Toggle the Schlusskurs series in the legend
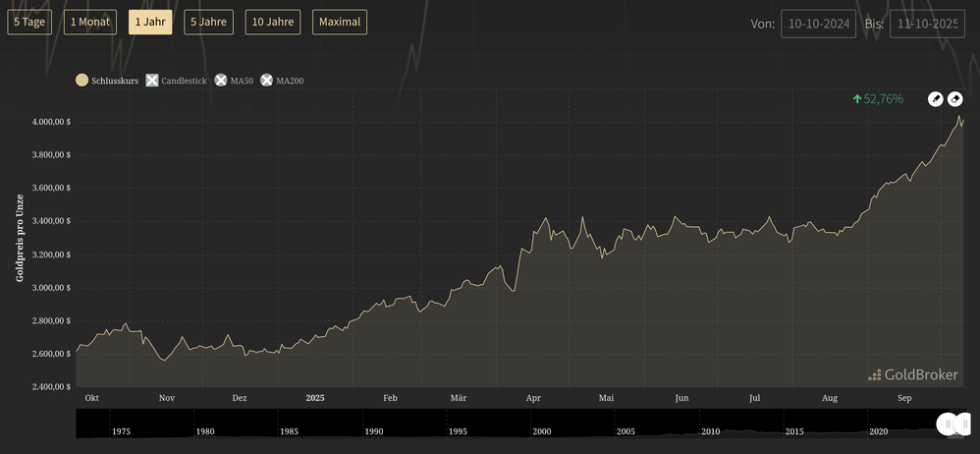This screenshot has width=980, height=454. pos(107,80)
